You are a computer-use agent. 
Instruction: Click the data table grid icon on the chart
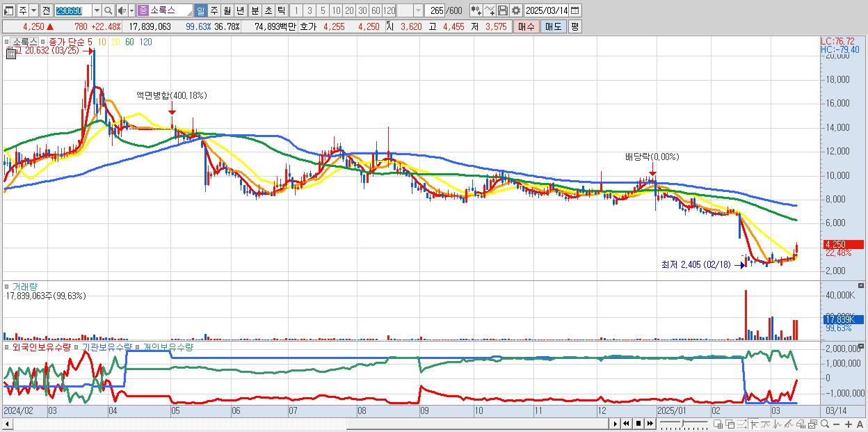(10, 53)
